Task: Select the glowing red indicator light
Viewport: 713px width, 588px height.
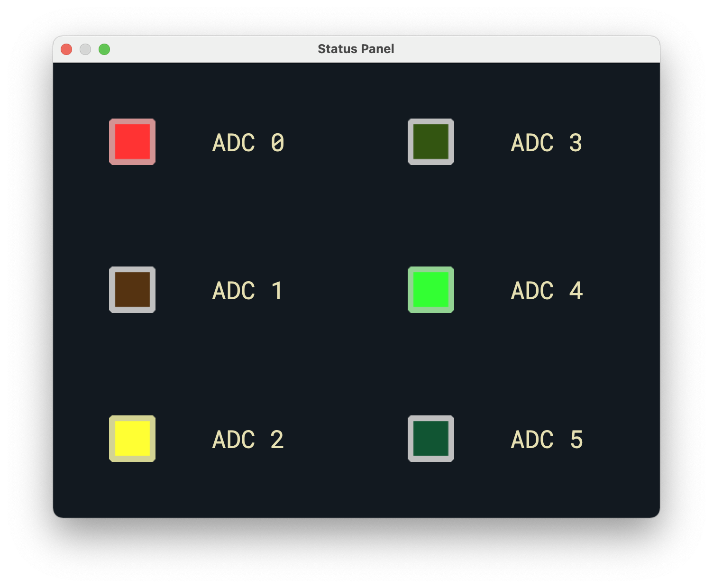Action: point(132,142)
